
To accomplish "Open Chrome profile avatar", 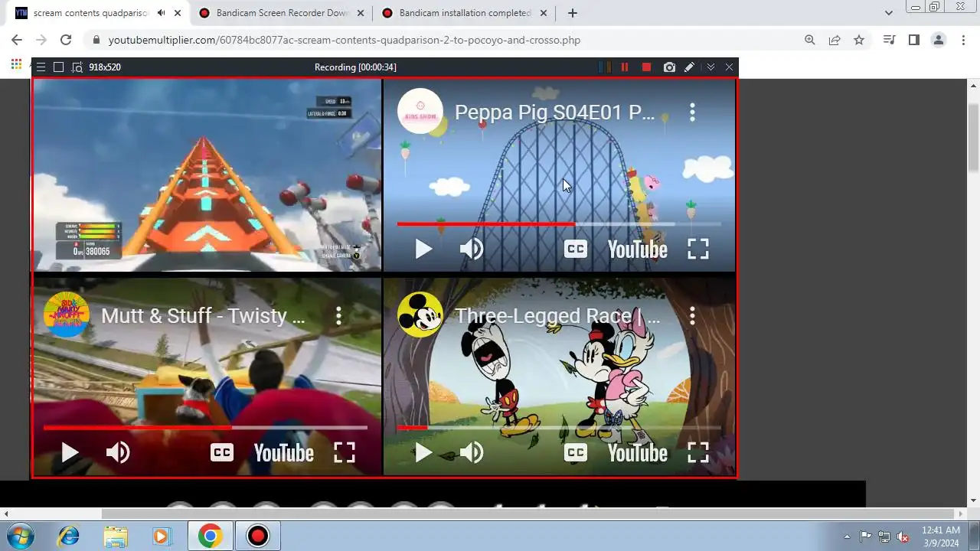I will (x=939, y=40).
